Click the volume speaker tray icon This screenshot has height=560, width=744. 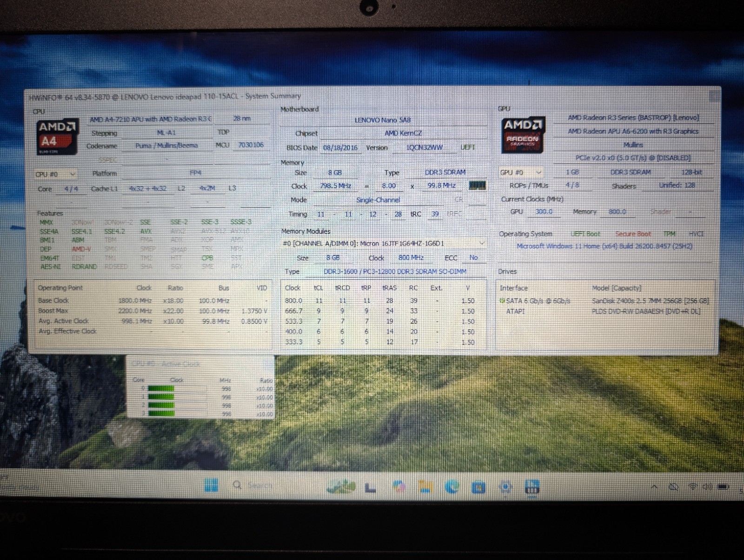click(x=707, y=487)
